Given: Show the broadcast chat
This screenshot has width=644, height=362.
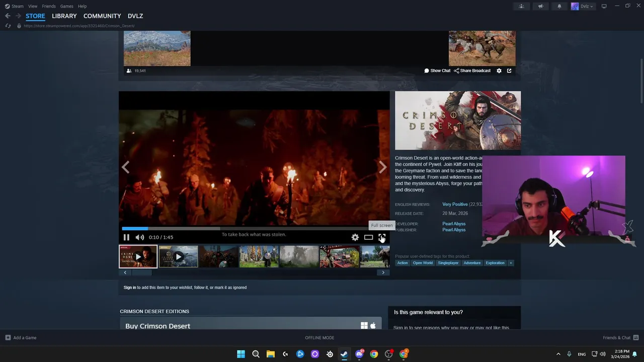Looking at the screenshot, I should click(x=437, y=71).
